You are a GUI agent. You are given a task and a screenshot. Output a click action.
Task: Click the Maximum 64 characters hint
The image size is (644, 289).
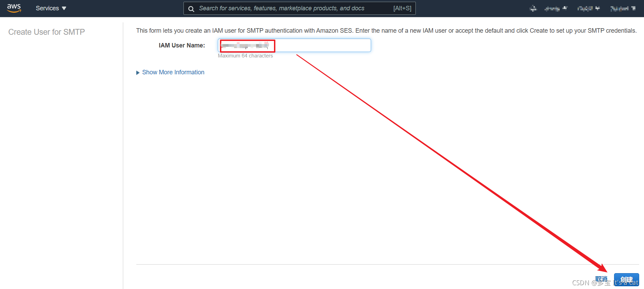pos(245,56)
